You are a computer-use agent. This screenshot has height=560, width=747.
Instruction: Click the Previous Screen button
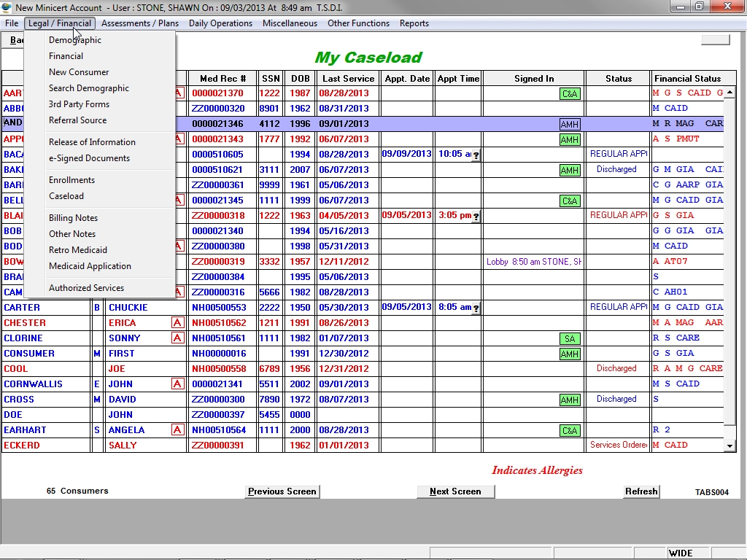point(282,491)
